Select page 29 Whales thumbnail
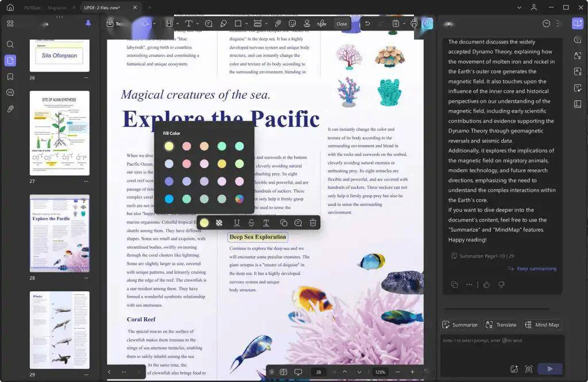The height and width of the screenshot is (382, 588). [60, 330]
